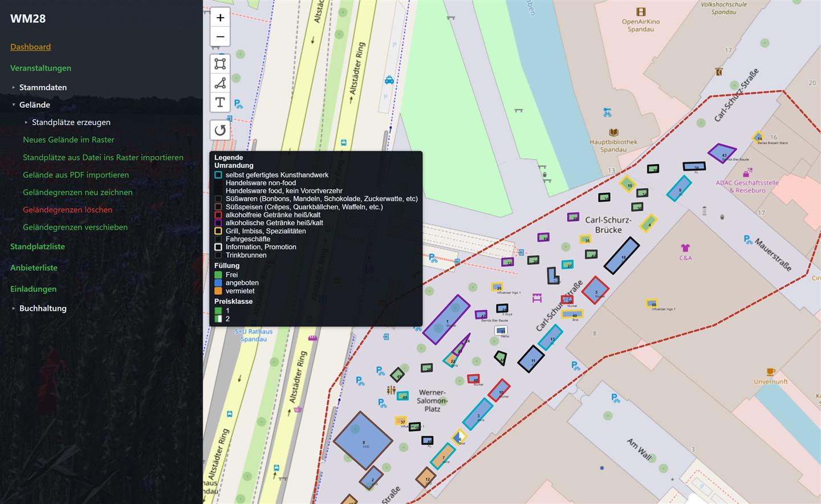Zoom out of the map with minus button
The width and height of the screenshot is (821, 504).
tap(220, 37)
